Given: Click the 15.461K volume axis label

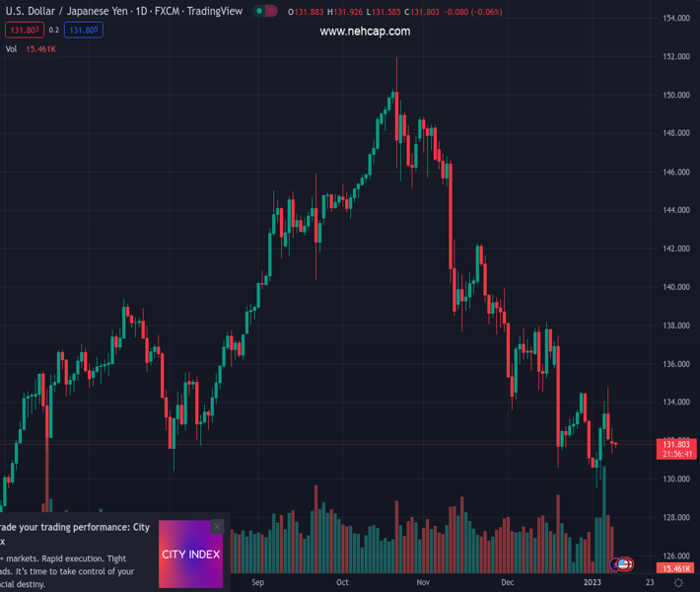Looking at the screenshot, I should point(674,569).
